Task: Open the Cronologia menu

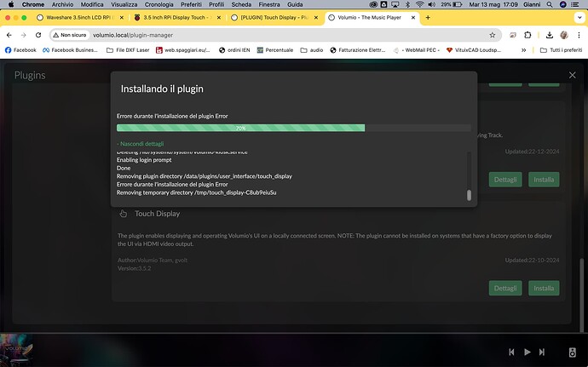Action: coord(159,4)
